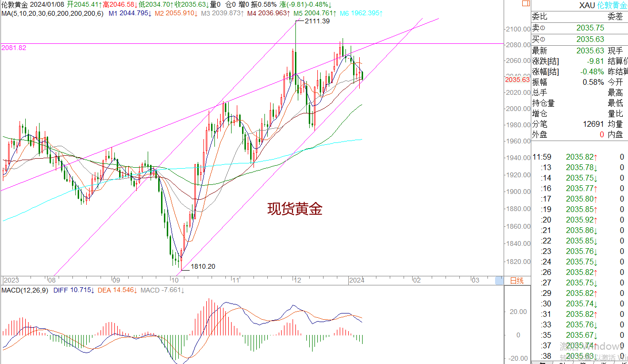Click the blue scroll handle beside 日线
This screenshot has height=364, width=628.
click(x=499, y=281)
